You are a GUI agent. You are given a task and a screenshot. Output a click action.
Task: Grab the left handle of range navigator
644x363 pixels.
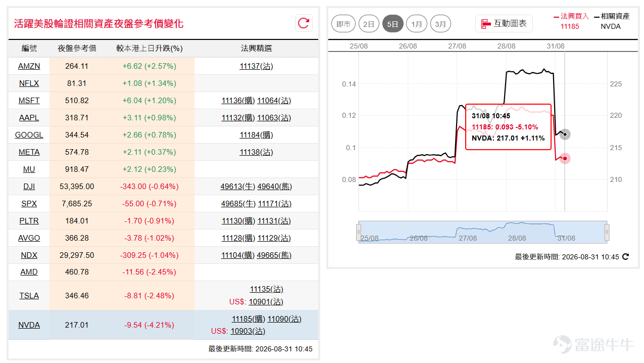359,233
